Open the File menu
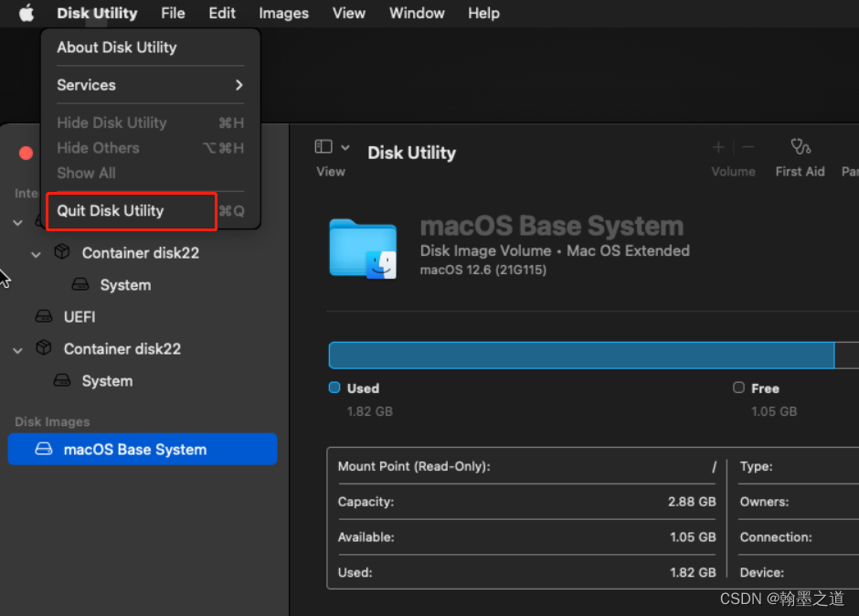Screen dimensions: 859x616 click(173, 13)
